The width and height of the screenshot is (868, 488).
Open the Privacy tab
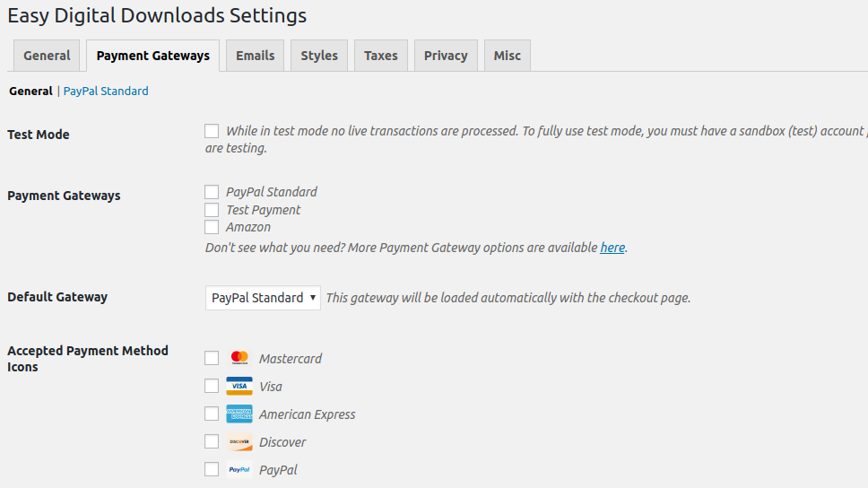446,56
